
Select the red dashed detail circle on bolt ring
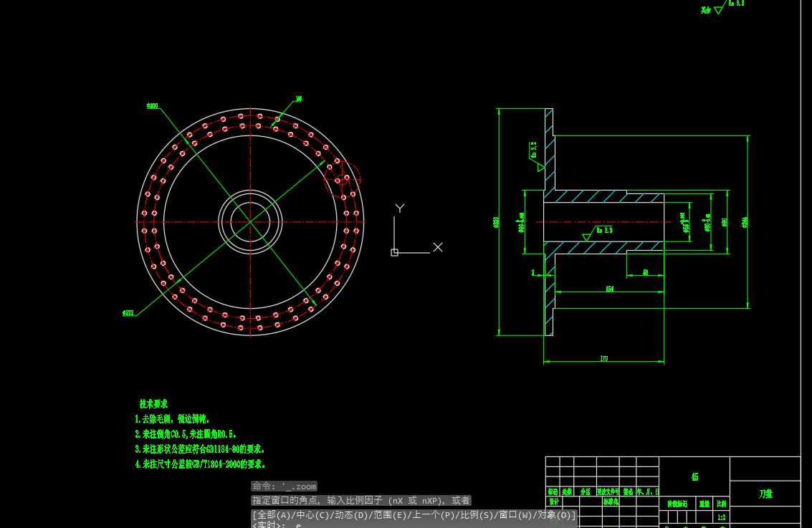click(x=343, y=179)
